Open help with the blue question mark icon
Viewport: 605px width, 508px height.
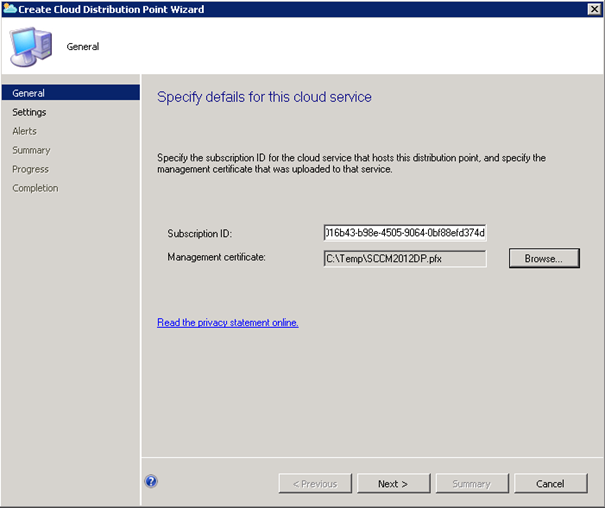[151, 481]
